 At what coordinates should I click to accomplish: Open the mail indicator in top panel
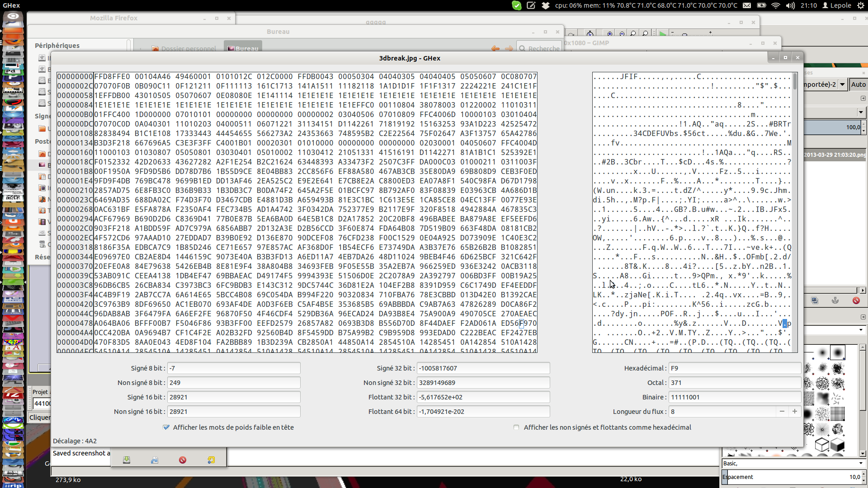tap(747, 5)
